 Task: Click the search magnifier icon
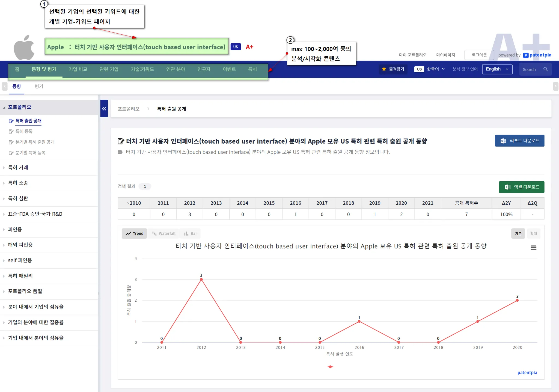(545, 69)
